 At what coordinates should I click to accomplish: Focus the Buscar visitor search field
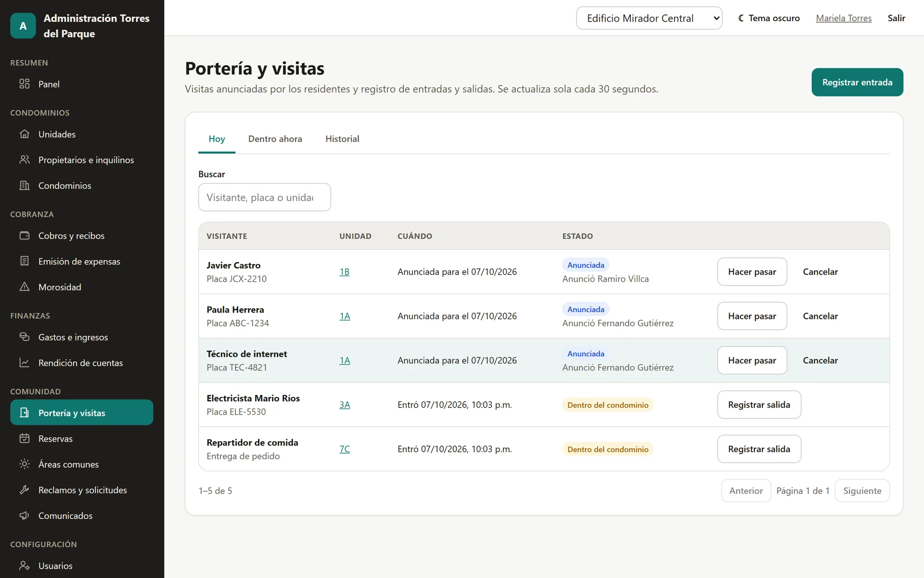point(264,197)
